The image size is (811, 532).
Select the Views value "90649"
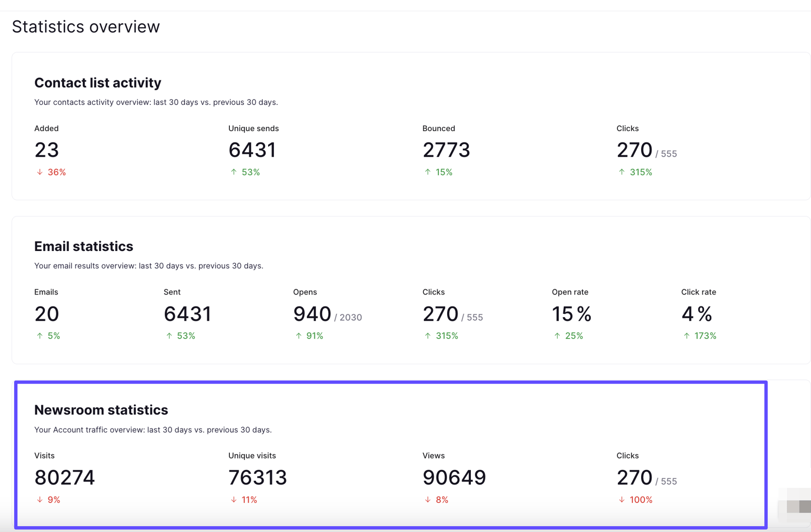click(454, 477)
